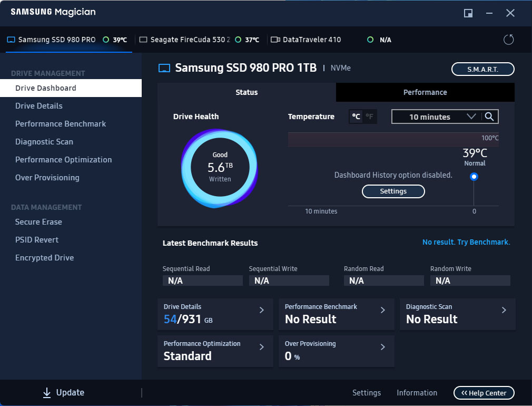Open Performance Optimization card arrow
This screenshot has height=406, width=532.
262,347
